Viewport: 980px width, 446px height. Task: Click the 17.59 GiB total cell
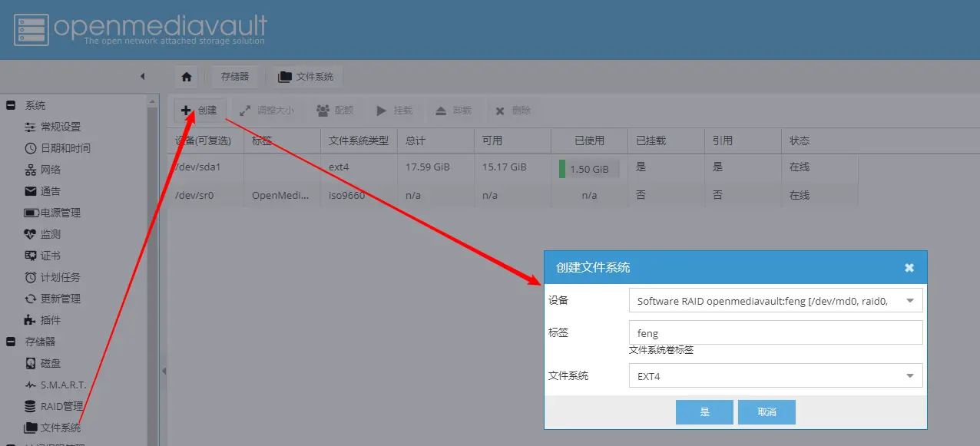435,167
